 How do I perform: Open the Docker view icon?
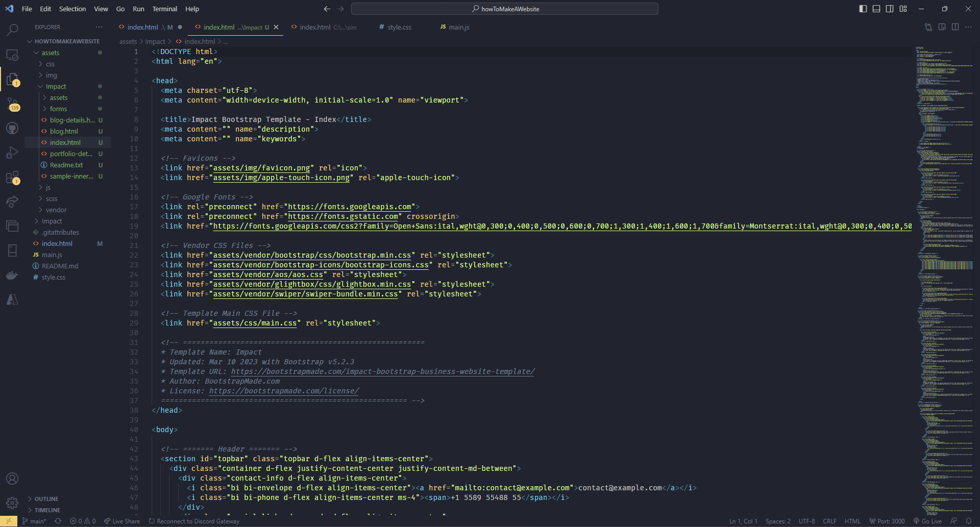[12, 275]
